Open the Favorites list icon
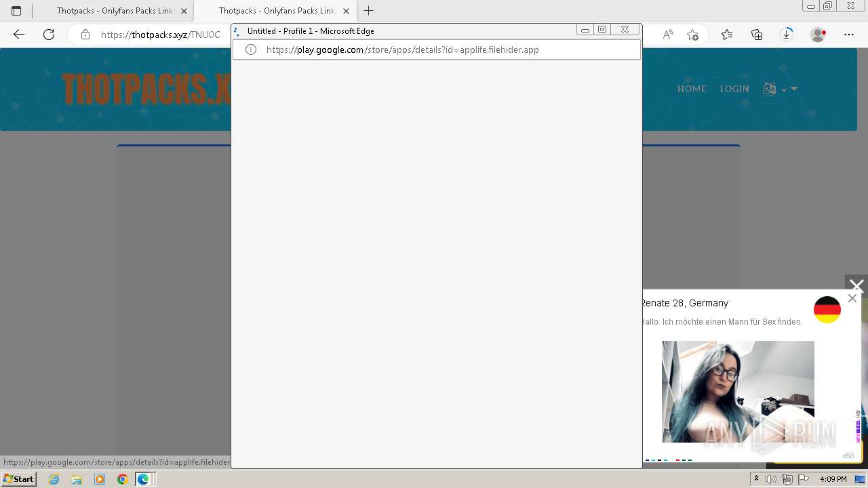This screenshot has height=488, width=868. (x=727, y=35)
